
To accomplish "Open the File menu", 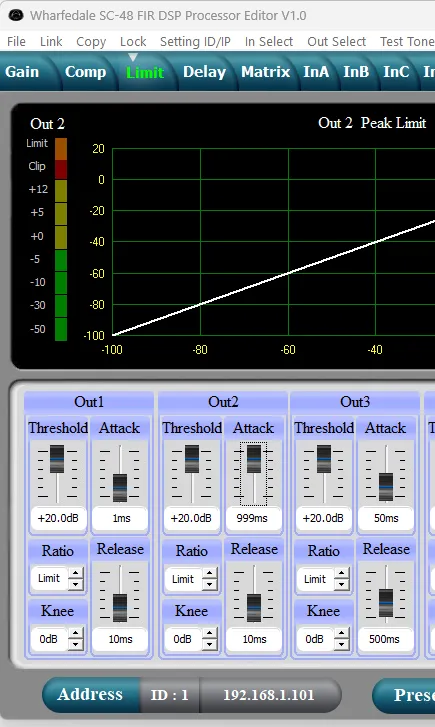I will coord(16,42).
